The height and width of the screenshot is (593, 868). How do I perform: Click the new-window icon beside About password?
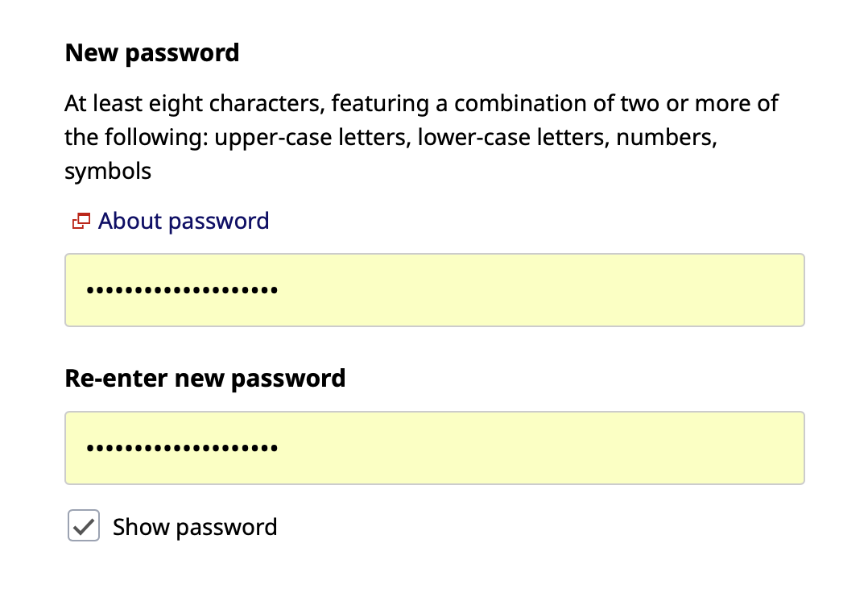(x=81, y=221)
